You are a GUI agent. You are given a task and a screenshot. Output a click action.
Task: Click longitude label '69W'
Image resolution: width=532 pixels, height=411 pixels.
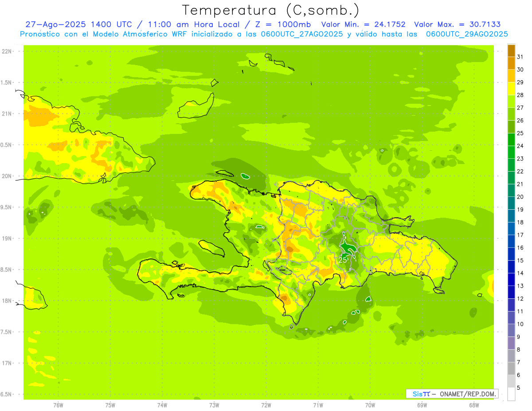[x=422, y=405]
